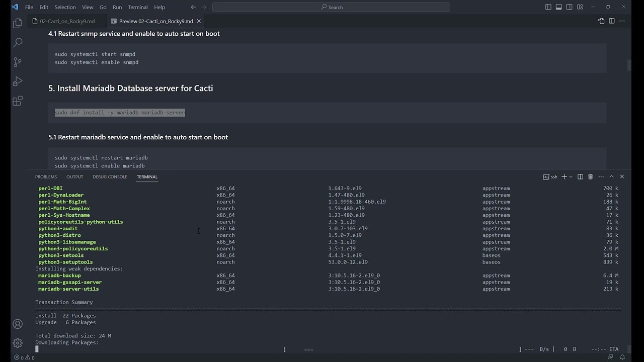Switch to the OUTPUT panel tab

74,177
